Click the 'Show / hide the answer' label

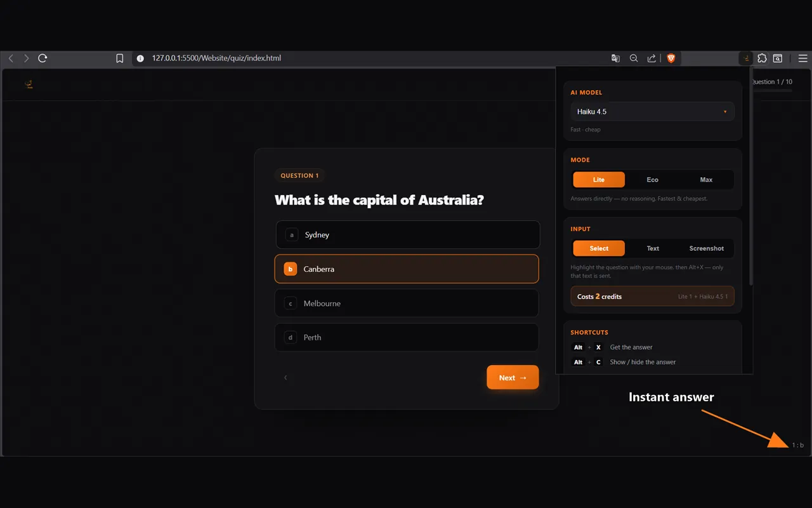[x=643, y=362]
